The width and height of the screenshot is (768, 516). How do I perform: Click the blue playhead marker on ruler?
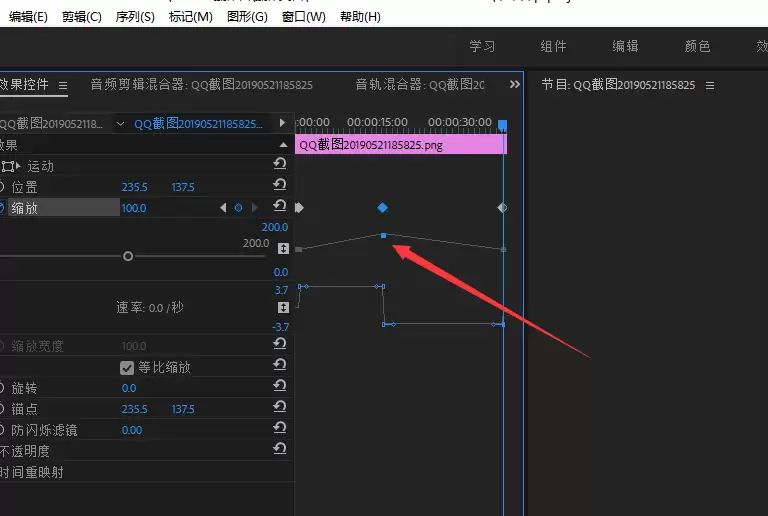pos(503,125)
